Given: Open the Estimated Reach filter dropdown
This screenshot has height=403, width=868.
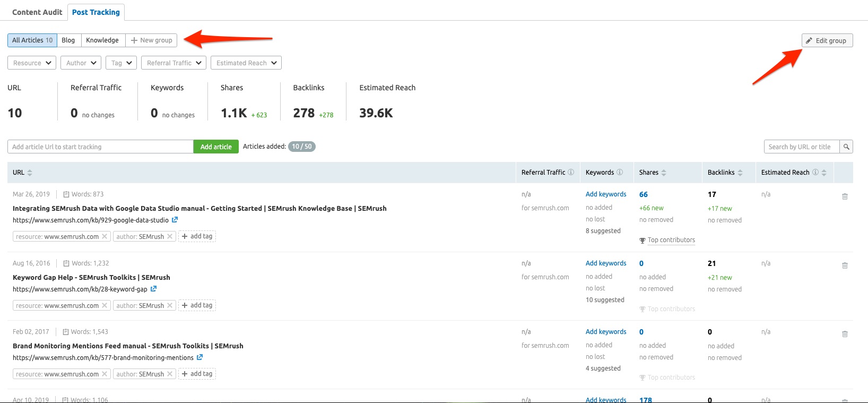Looking at the screenshot, I should click(246, 63).
